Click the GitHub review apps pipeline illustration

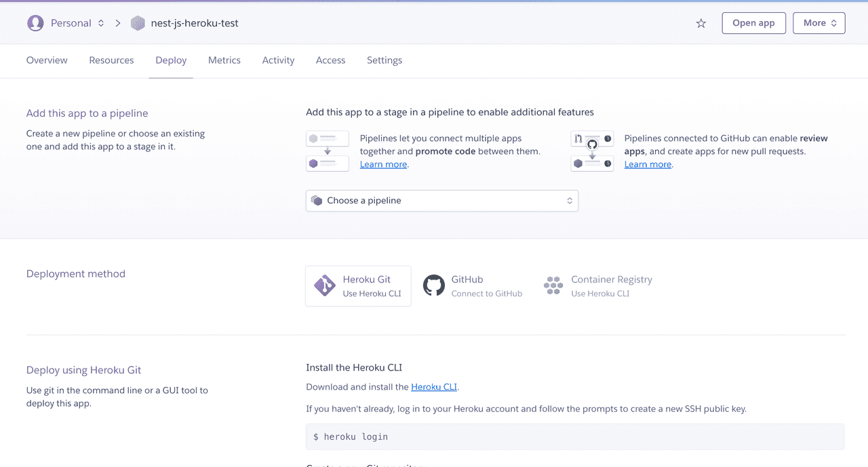click(x=592, y=151)
